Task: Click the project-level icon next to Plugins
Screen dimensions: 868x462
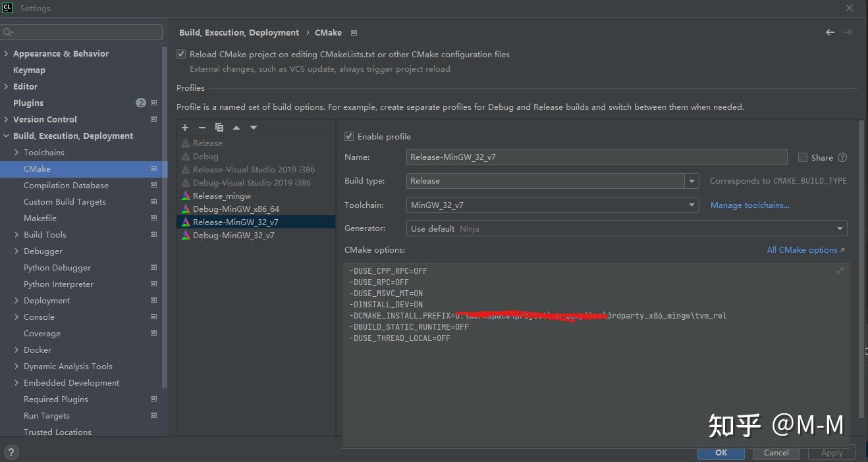Action: 153,103
